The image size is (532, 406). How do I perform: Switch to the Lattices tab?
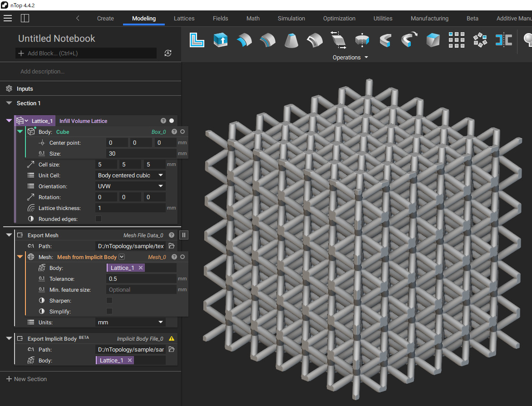pyautogui.click(x=184, y=18)
